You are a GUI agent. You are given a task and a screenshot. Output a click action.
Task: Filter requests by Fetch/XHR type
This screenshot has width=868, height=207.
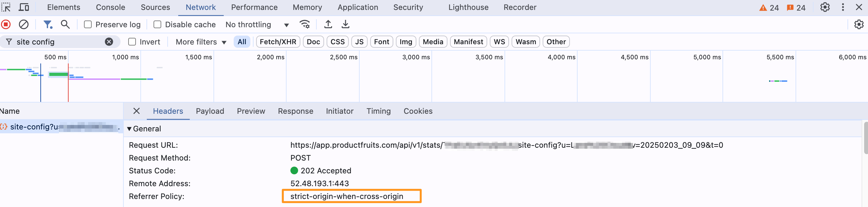(278, 42)
